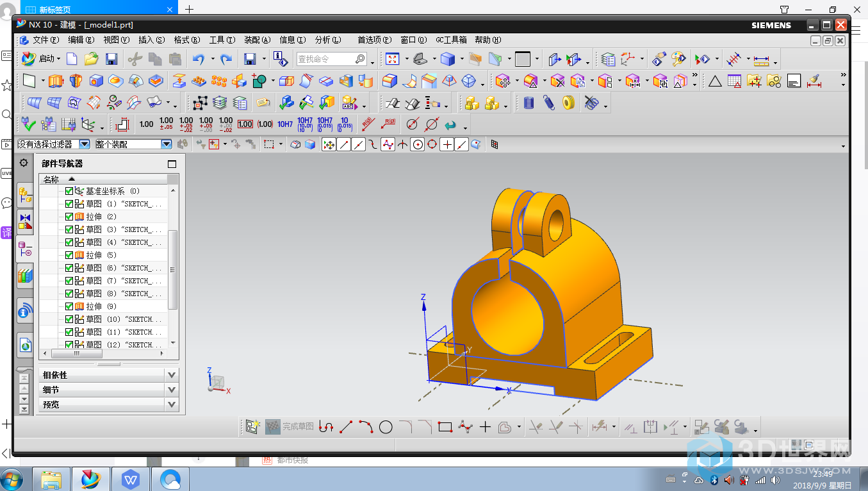Viewport: 868px width, 491px height.
Task: Toggle checkbox for 拉伸 (9)
Action: [x=69, y=306]
